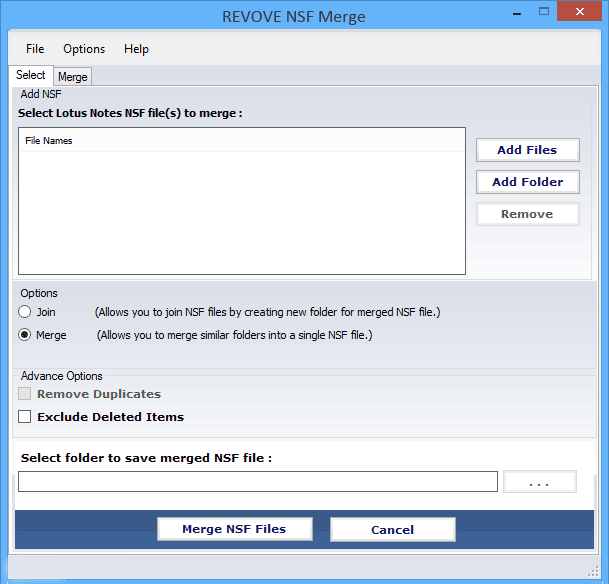Viewport: 609px width, 584px height.
Task: Start merging with Merge NSF Files
Action: click(x=235, y=529)
